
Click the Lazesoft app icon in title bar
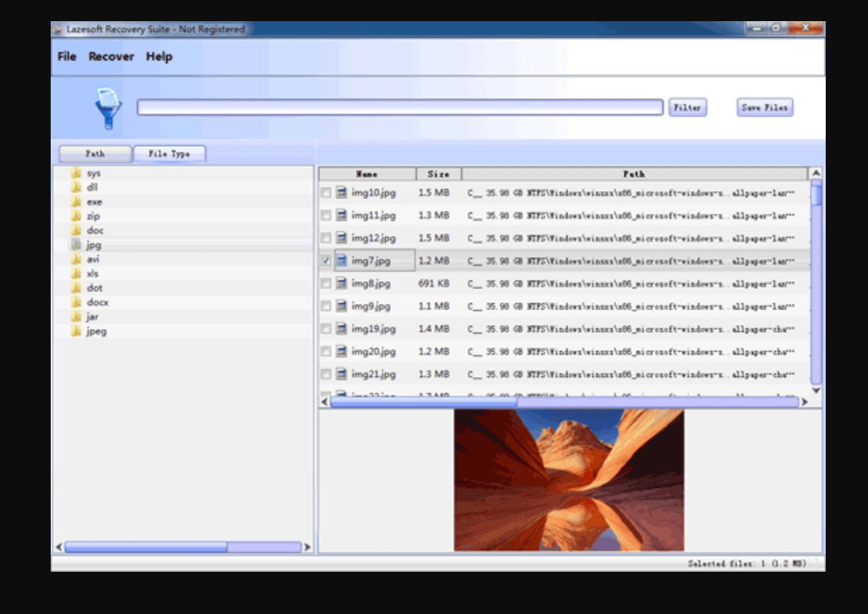[58, 30]
